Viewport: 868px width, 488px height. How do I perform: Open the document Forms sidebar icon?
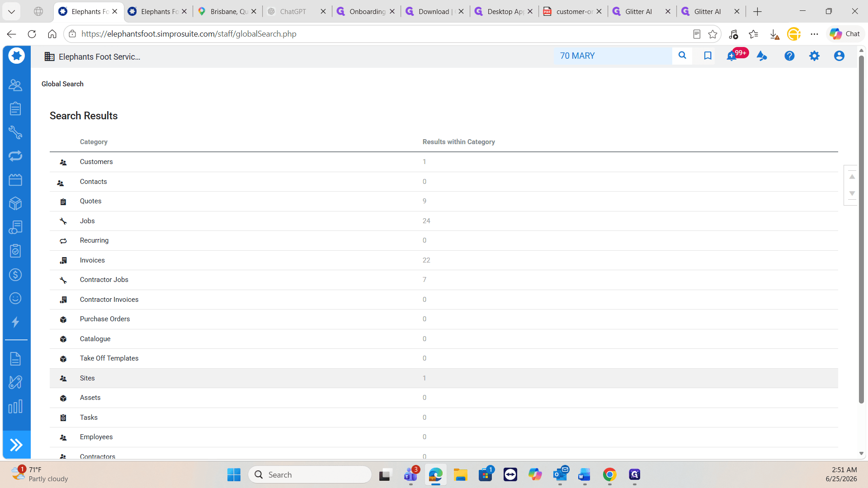(x=15, y=359)
